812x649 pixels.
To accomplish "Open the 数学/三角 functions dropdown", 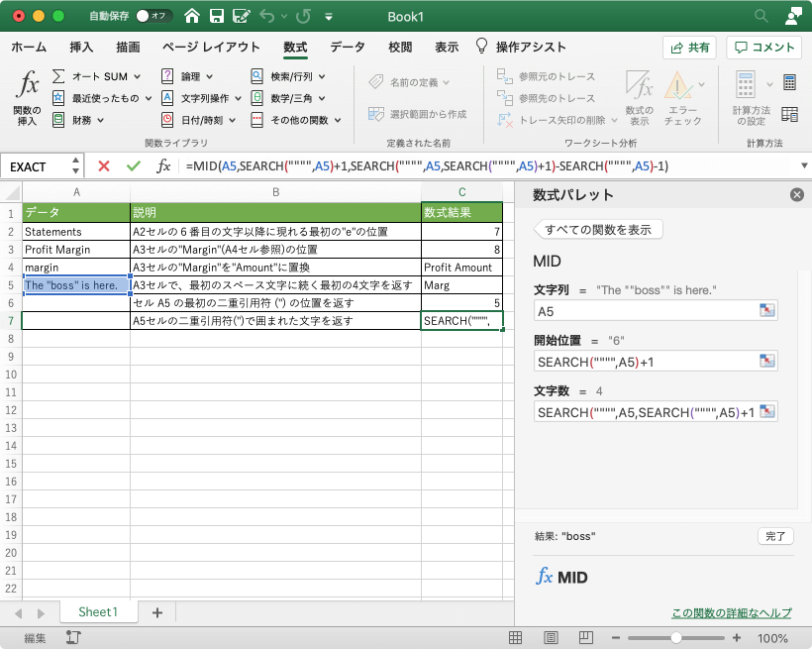I will click(288, 98).
